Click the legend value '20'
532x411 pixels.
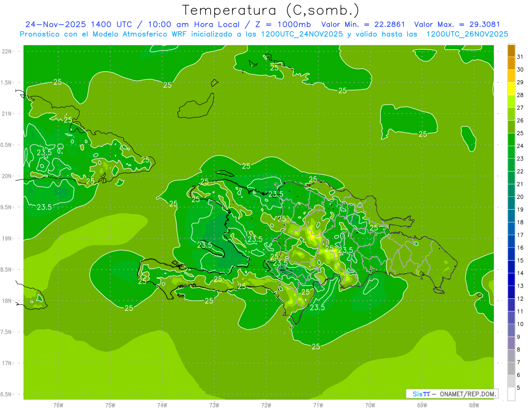[520, 197]
